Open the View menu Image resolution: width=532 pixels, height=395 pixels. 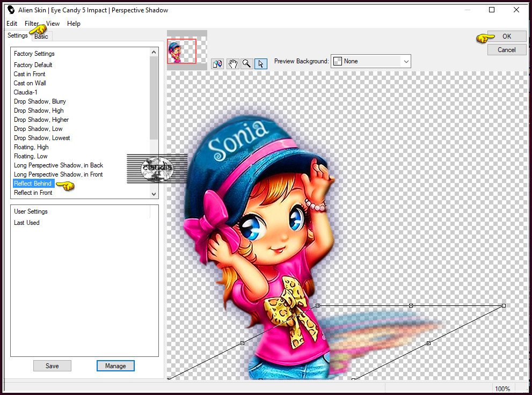pyautogui.click(x=53, y=24)
